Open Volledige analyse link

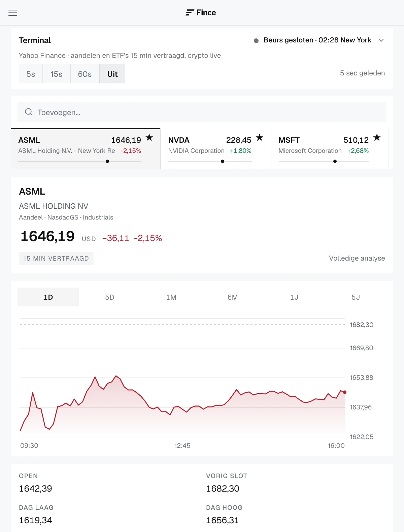(357, 258)
